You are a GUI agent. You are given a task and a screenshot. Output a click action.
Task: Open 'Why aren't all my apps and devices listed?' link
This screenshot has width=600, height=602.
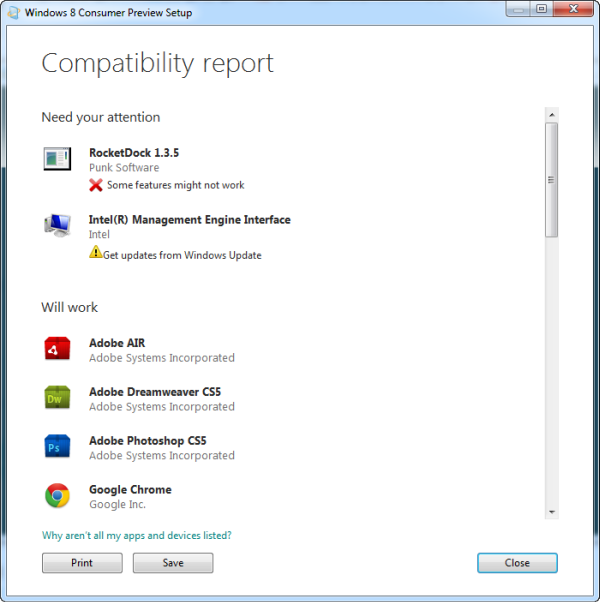[137, 535]
